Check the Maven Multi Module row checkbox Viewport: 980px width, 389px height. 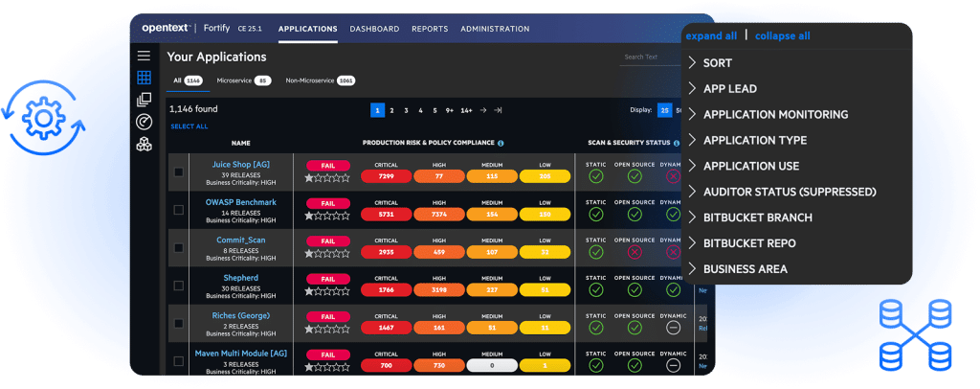[x=179, y=361]
